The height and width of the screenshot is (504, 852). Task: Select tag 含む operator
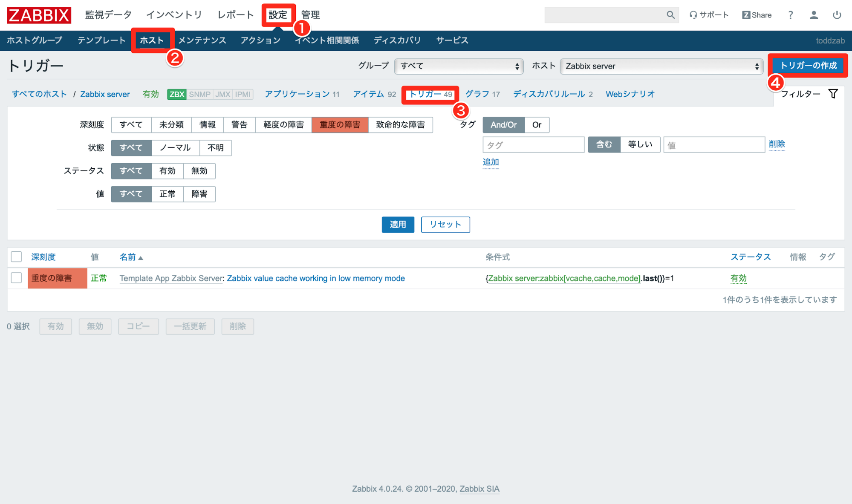(x=604, y=144)
